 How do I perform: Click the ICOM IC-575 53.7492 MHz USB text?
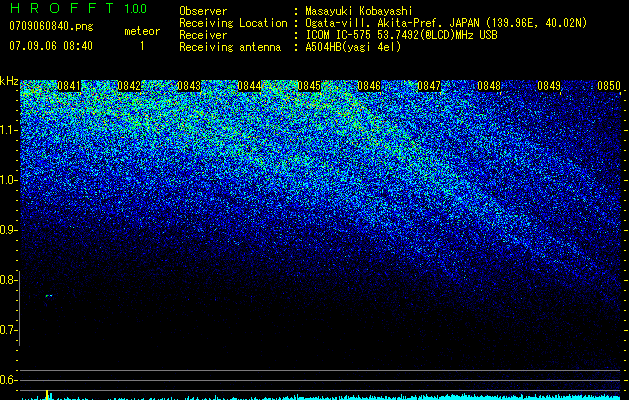click(401, 35)
